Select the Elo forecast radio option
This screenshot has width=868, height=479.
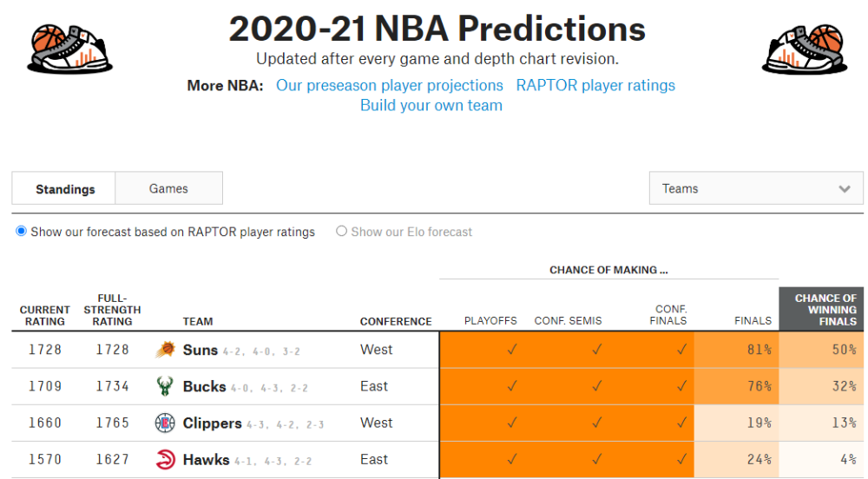341,231
